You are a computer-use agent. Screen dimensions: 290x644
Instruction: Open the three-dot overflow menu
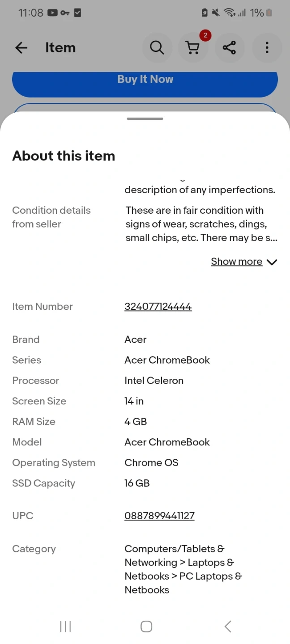click(267, 47)
